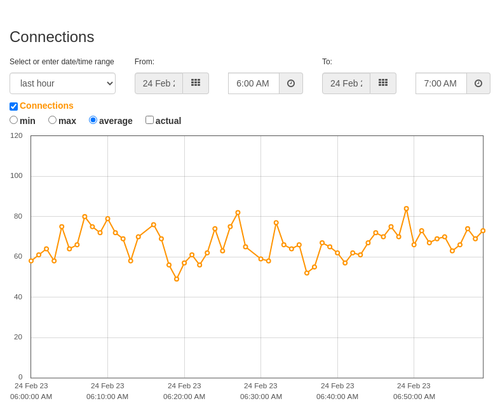
Task: Click the Connections page heading
Action: 52,37
